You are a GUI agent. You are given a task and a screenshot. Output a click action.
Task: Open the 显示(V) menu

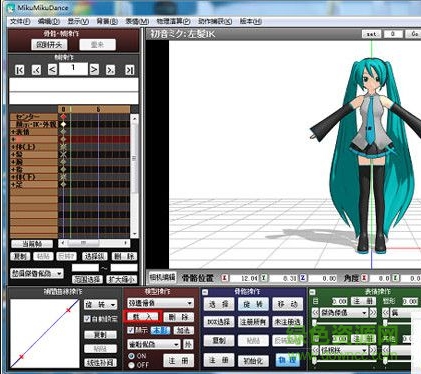78,21
